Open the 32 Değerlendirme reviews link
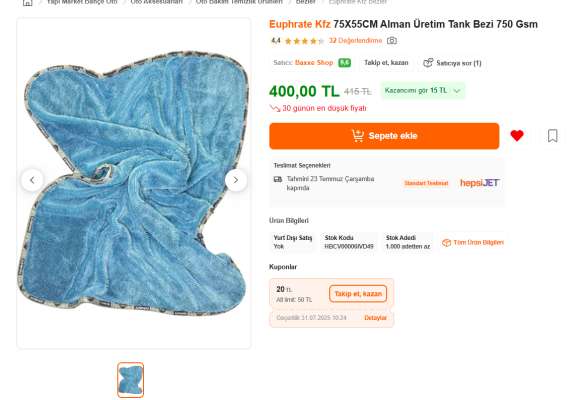Viewport: 587px width, 400px height. coord(356,40)
